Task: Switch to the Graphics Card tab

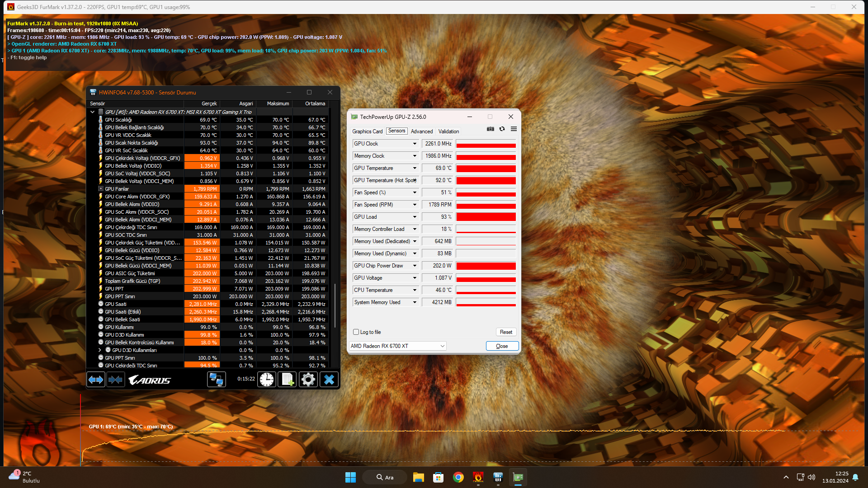Action: click(367, 131)
